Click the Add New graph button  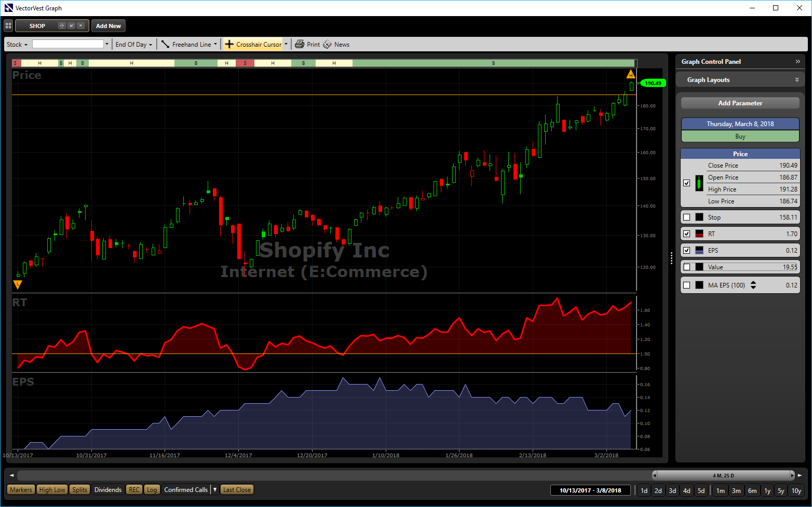(x=109, y=26)
